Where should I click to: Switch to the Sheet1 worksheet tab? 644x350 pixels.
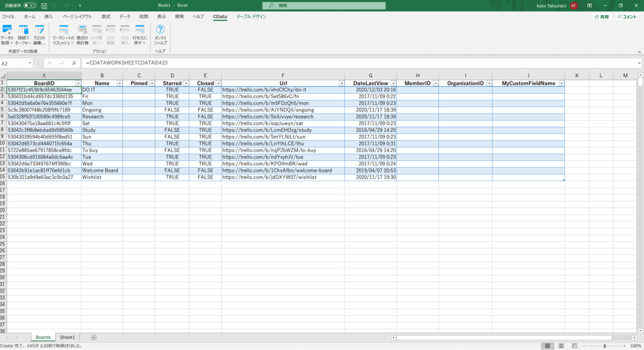coord(67,338)
